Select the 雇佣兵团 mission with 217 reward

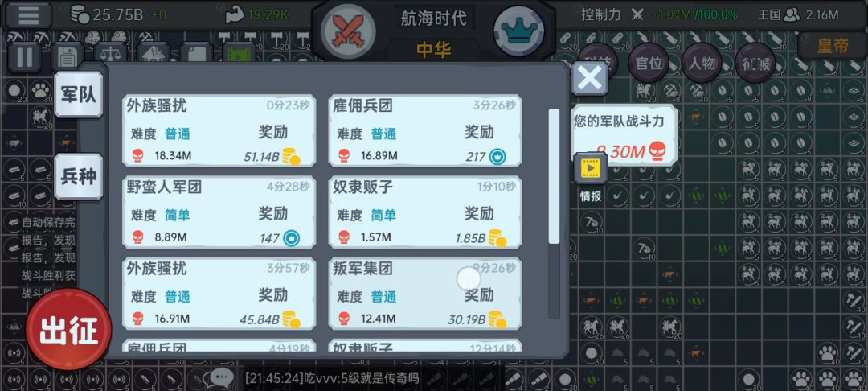425,130
